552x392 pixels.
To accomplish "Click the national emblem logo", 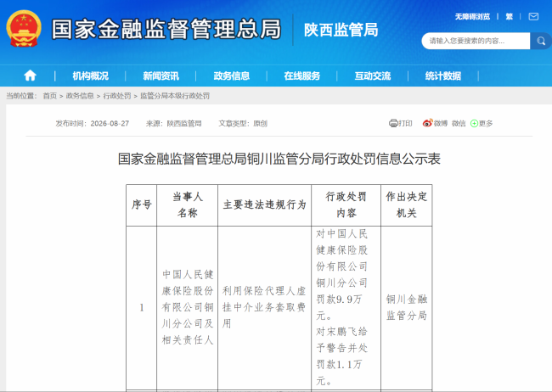I will 24,29.
